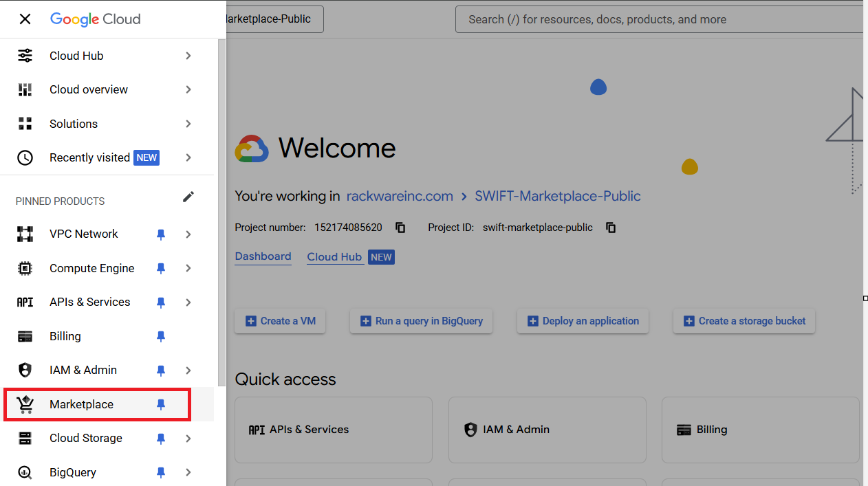The image size is (868, 486).
Task: Click the Cloud overview icon
Action: (25, 89)
